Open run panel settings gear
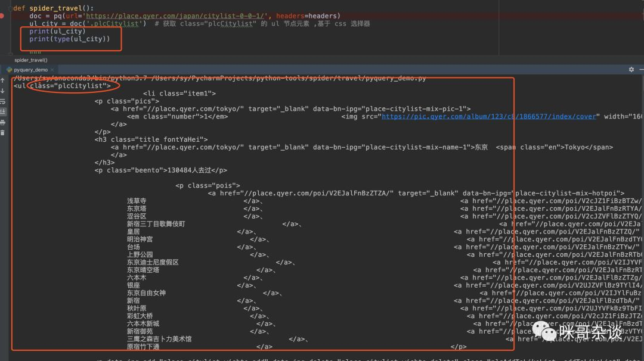644x361 pixels. coord(631,70)
